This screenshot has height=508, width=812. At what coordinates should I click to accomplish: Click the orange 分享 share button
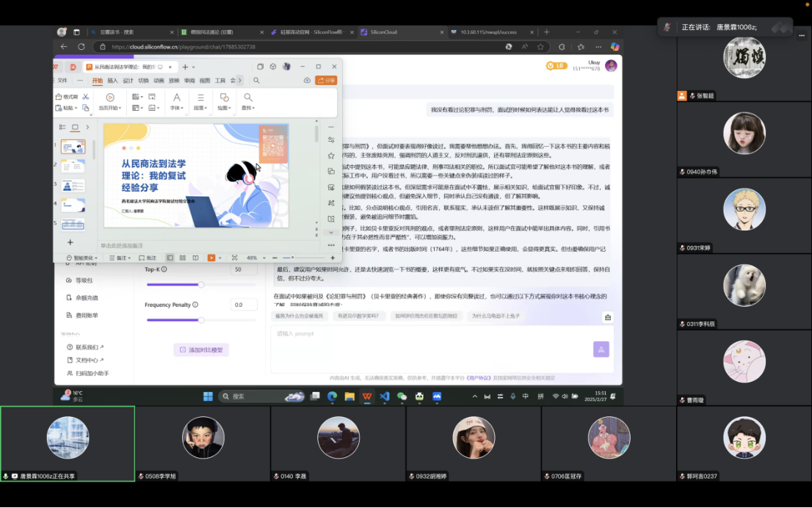[326, 81]
